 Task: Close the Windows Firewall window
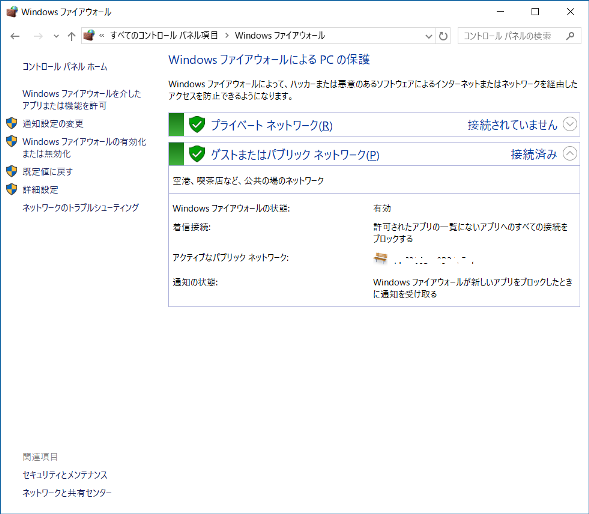pos(570,12)
